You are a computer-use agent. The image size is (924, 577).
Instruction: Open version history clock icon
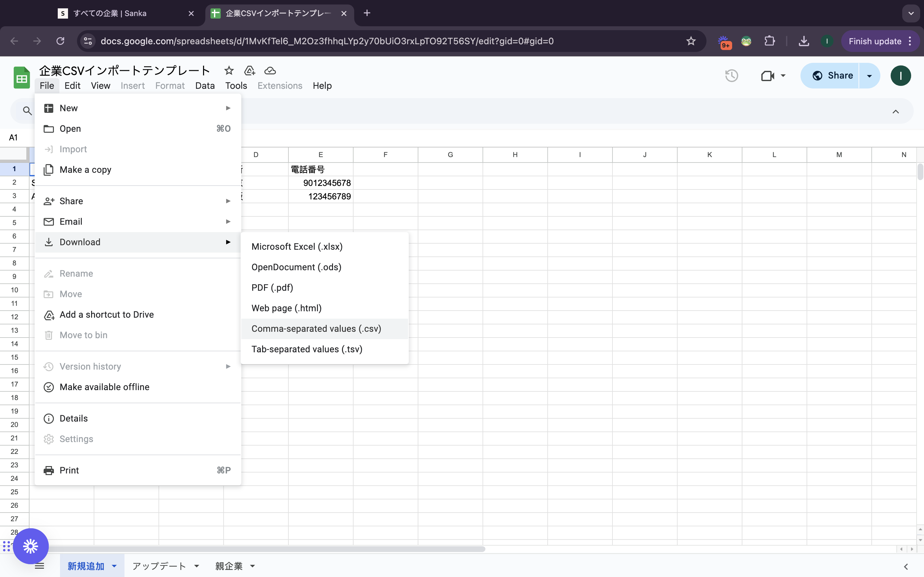tap(731, 76)
